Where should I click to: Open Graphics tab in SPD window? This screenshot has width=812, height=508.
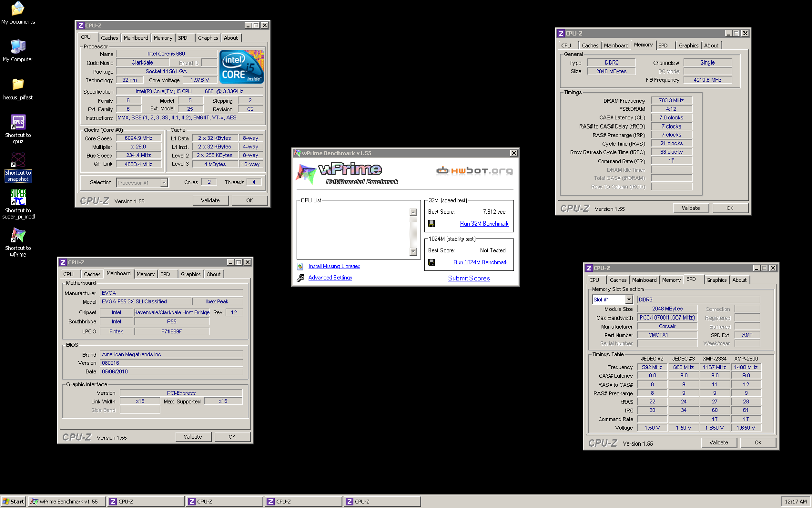716,280
